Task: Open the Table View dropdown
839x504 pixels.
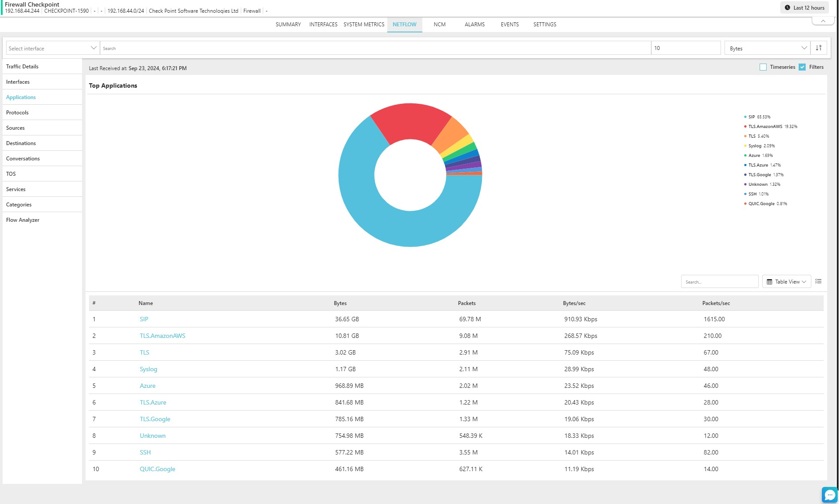Action: [x=786, y=282]
